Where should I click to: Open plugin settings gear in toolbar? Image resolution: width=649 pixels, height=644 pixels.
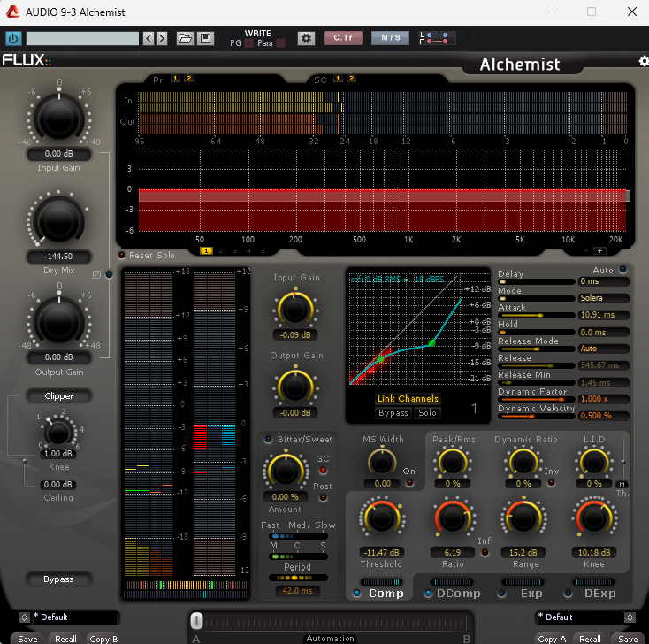click(306, 38)
